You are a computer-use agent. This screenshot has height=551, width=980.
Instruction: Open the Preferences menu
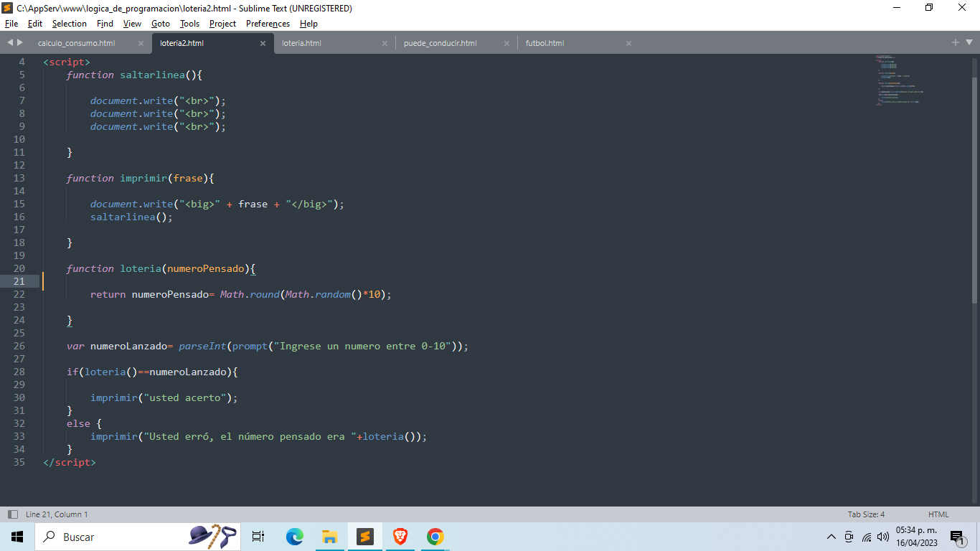click(268, 24)
